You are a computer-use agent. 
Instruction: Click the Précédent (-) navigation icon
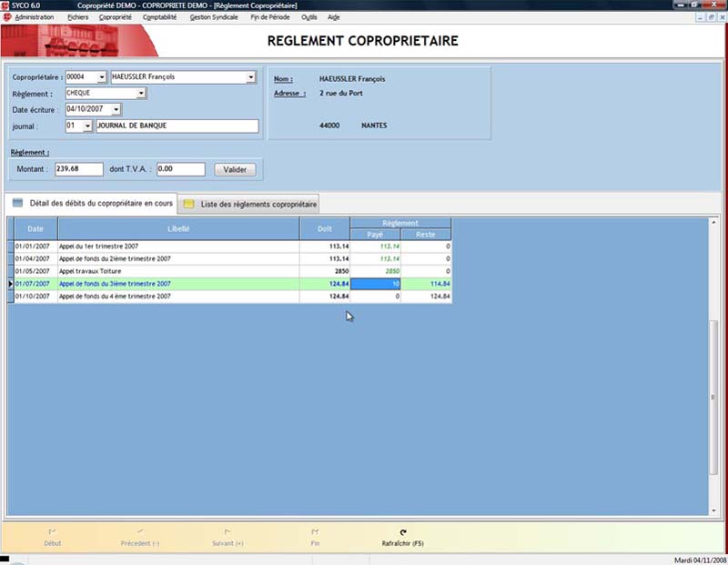pos(139,533)
